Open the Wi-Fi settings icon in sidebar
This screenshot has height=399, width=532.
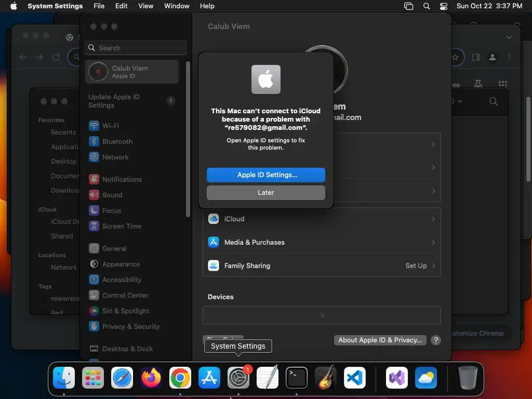(x=94, y=126)
